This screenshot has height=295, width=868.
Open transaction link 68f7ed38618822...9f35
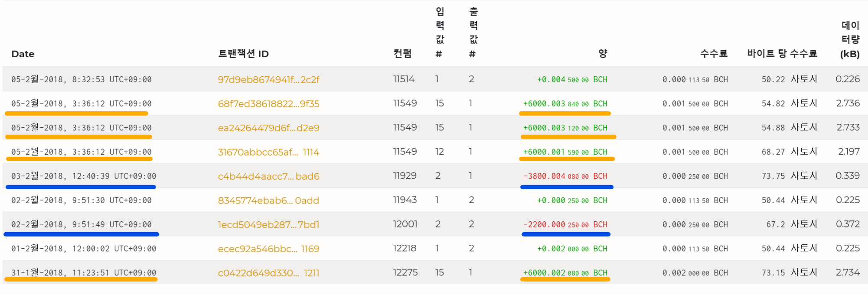click(x=268, y=104)
